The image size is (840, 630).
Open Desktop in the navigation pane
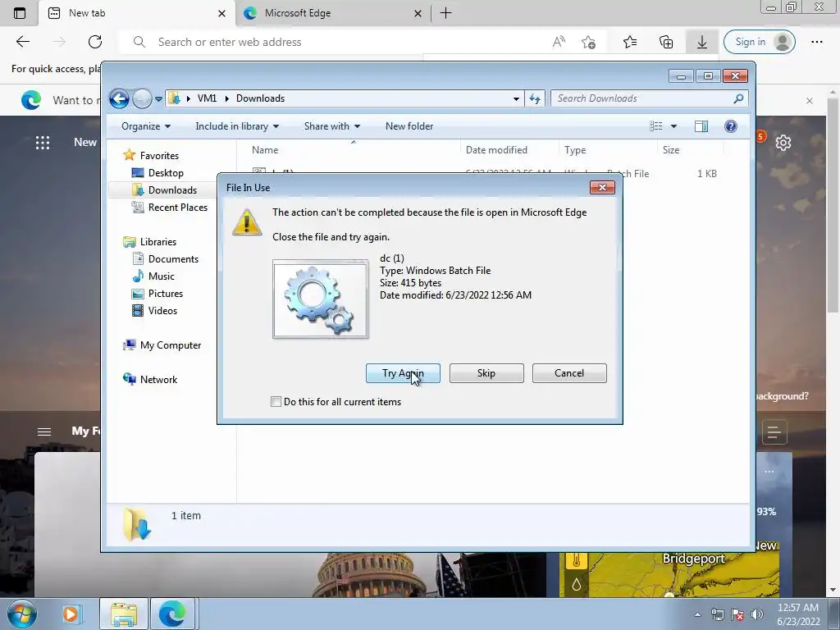tap(166, 173)
